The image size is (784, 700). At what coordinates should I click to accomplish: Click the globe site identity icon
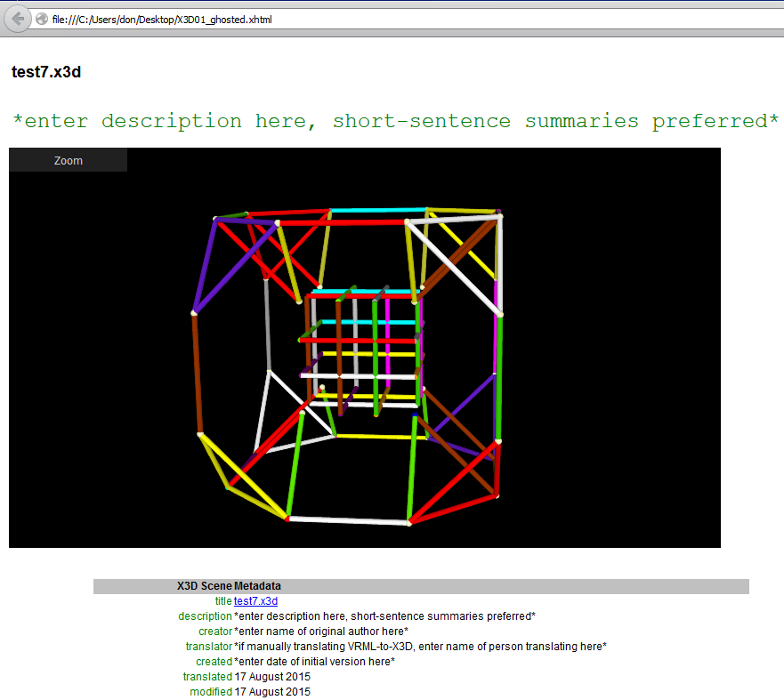42,19
